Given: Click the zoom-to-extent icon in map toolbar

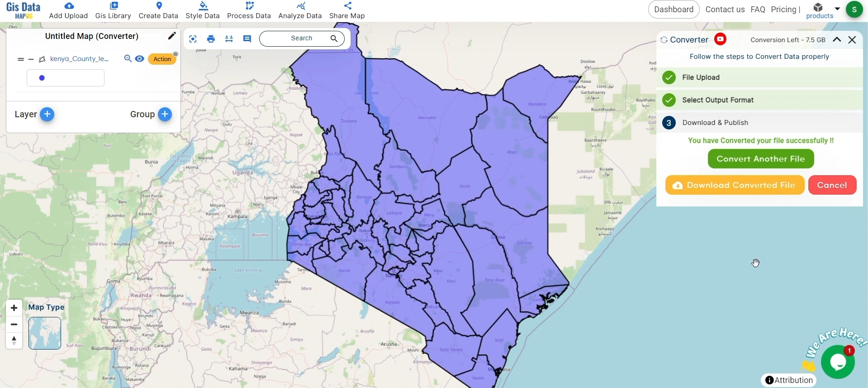Looking at the screenshot, I should 193,39.
